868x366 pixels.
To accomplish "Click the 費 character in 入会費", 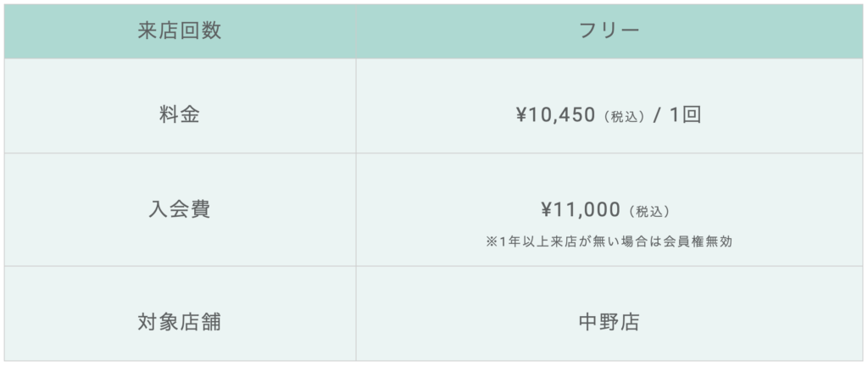I will coord(200,209).
